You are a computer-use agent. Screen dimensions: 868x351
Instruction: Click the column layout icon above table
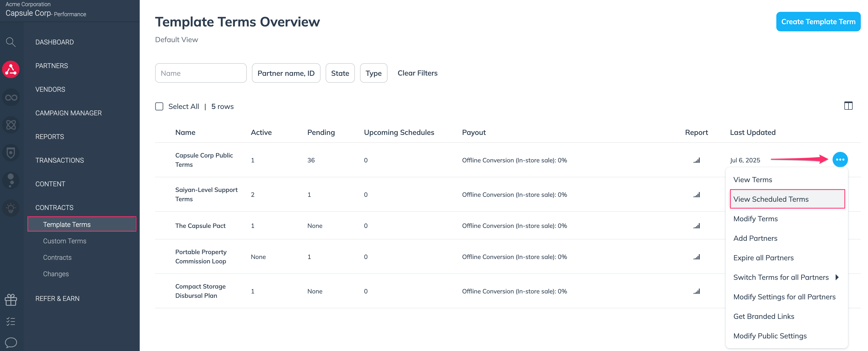coord(848,106)
